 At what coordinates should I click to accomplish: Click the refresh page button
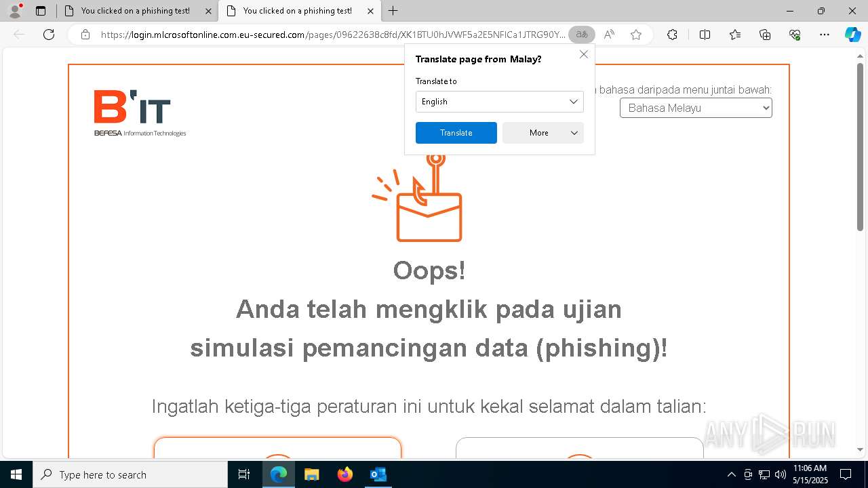(x=49, y=35)
